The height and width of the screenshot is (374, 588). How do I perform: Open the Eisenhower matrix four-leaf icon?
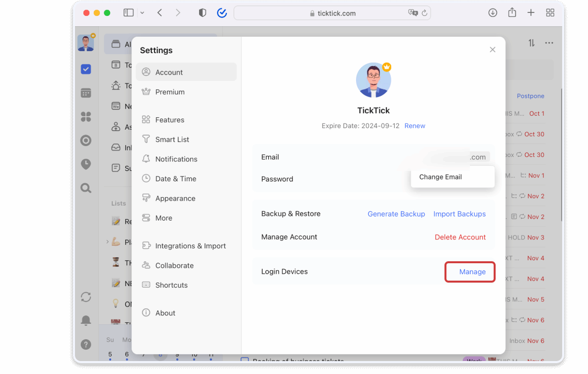coord(86,117)
